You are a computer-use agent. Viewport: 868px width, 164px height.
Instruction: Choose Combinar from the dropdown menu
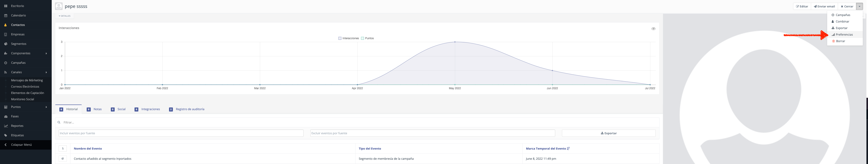pos(845,21)
